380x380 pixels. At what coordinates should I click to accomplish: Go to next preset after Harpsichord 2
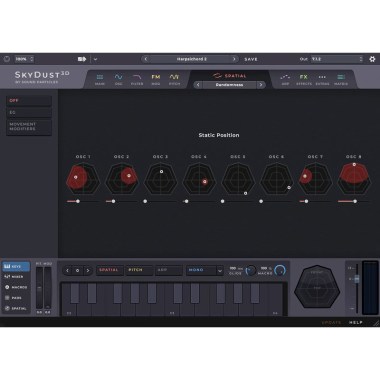pos(234,59)
